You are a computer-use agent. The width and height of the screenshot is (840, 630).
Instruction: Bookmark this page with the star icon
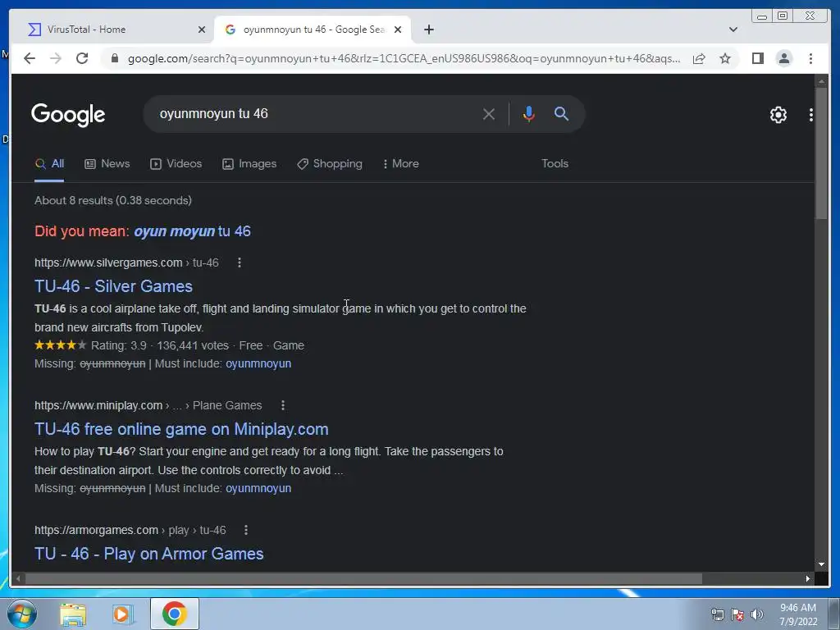[725, 58]
